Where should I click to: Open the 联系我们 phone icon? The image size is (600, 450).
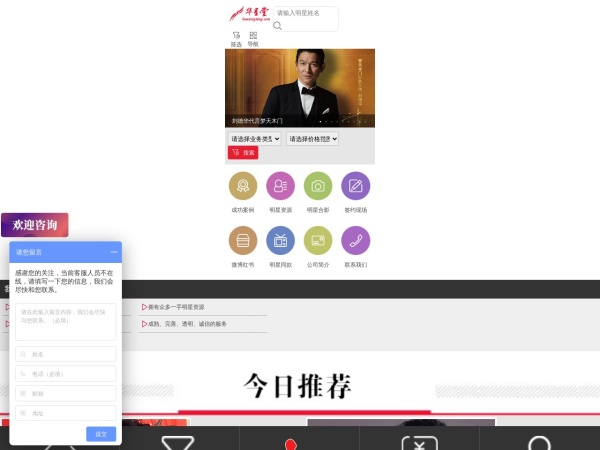[355, 240]
